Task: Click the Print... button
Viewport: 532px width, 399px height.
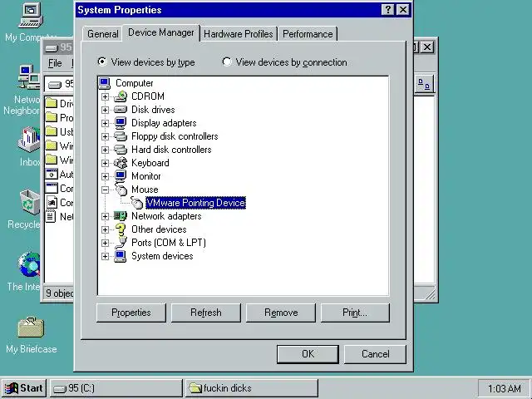Action: pos(355,313)
